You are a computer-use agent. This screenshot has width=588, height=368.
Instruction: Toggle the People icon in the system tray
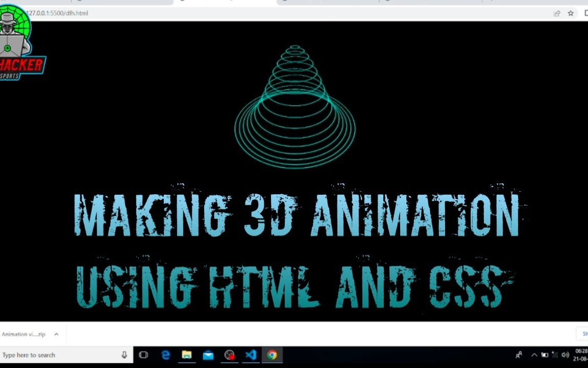[519, 355]
